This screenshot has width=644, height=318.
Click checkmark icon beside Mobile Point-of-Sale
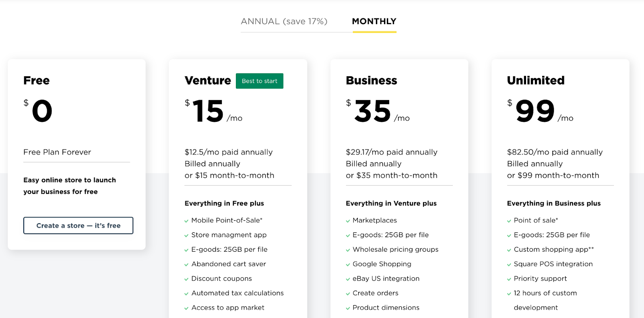(x=186, y=221)
